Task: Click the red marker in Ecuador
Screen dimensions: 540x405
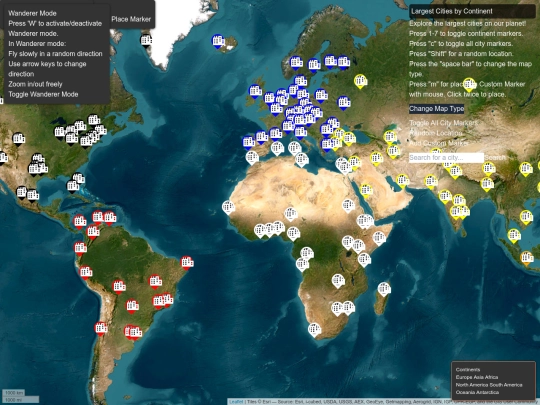Action: (x=80, y=248)
